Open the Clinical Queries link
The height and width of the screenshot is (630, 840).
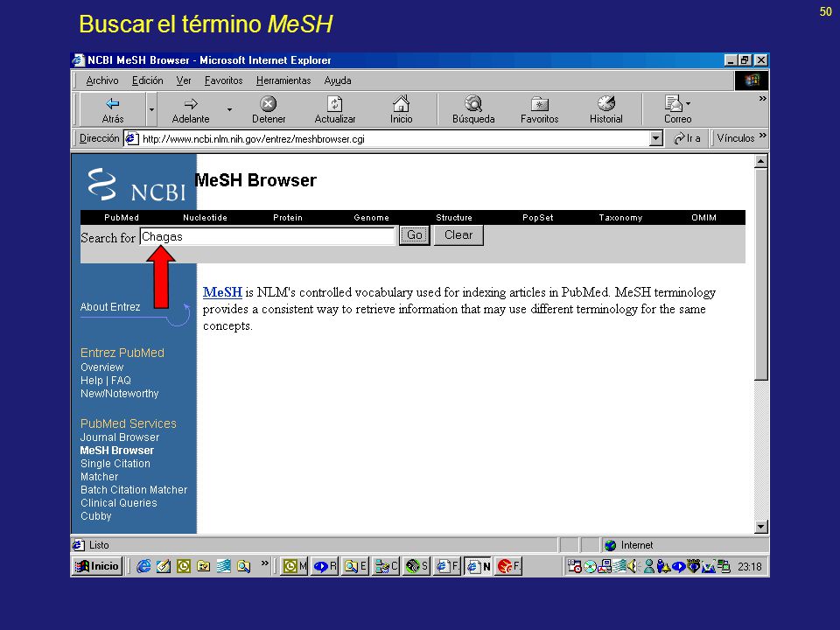point(118,503)
